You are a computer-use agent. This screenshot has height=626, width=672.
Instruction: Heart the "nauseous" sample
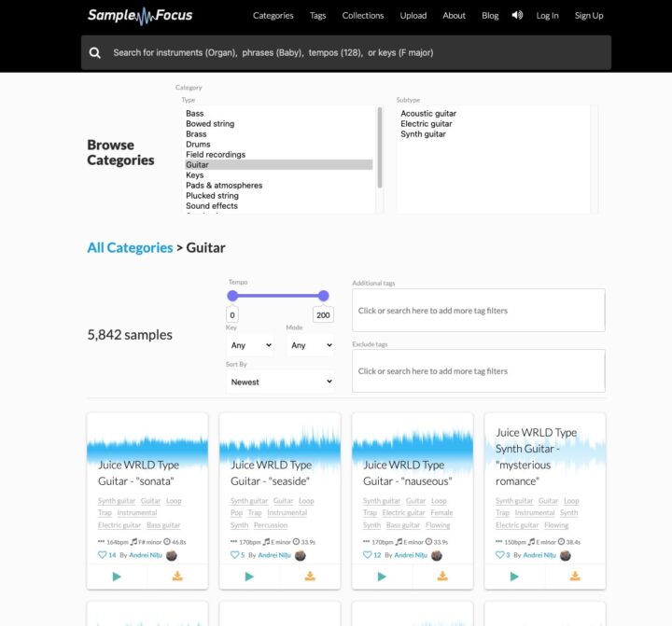368,555
